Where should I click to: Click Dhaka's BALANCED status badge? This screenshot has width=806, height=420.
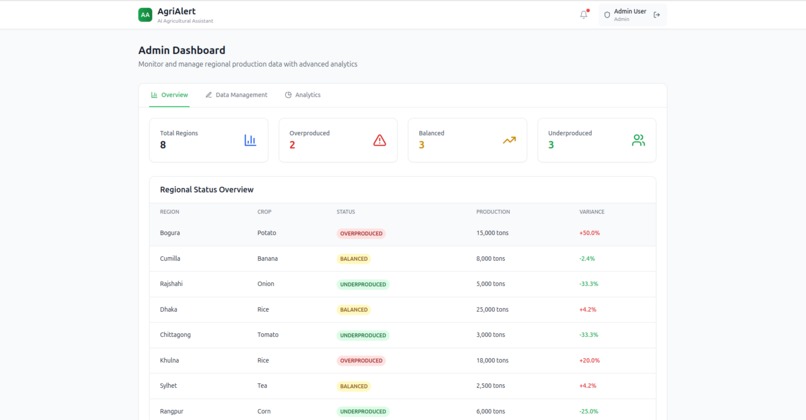click(x=354, y=309)
